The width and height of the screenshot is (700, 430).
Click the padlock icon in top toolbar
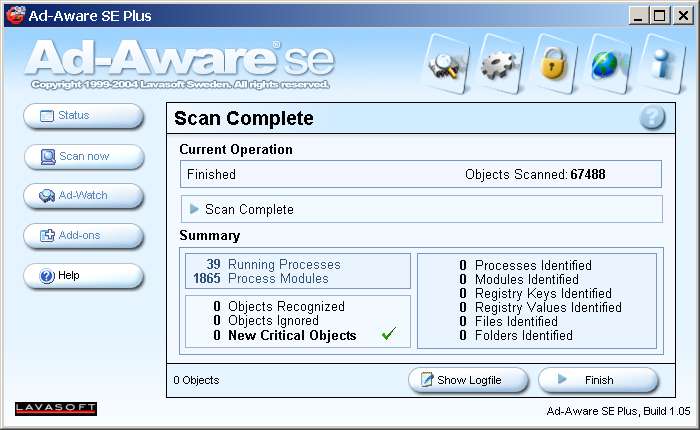coord(553,64)
